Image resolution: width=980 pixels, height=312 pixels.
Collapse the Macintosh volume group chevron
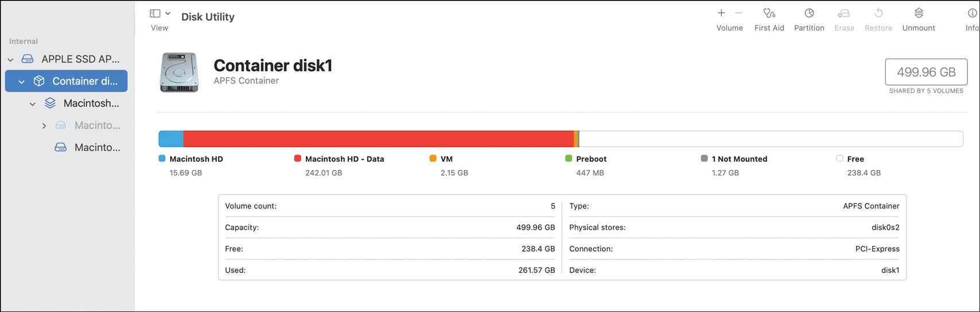point(33,104)
